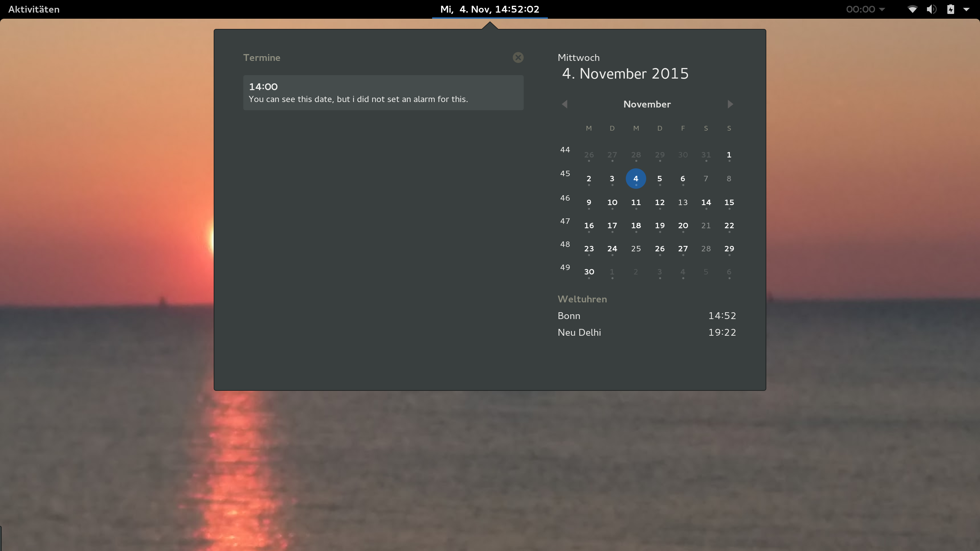This screenshot has height=551, width=980.
Task: Open the 14:00 appointment entry
Action: point(383,93)
